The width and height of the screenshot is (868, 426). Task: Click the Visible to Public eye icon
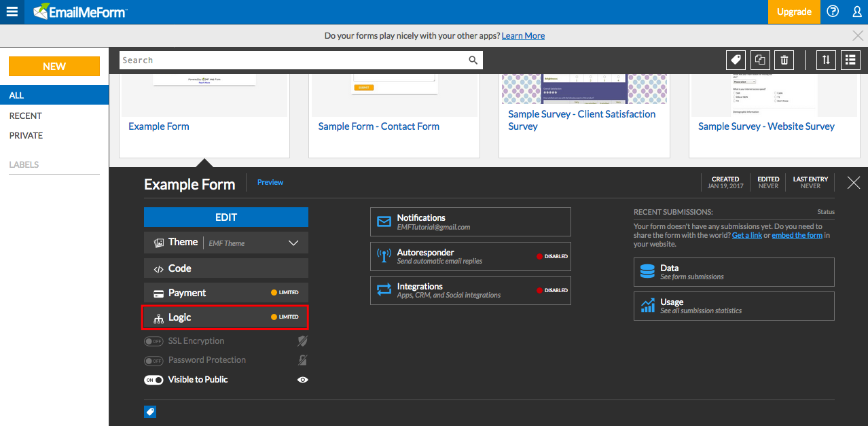[x=303, y=380]
